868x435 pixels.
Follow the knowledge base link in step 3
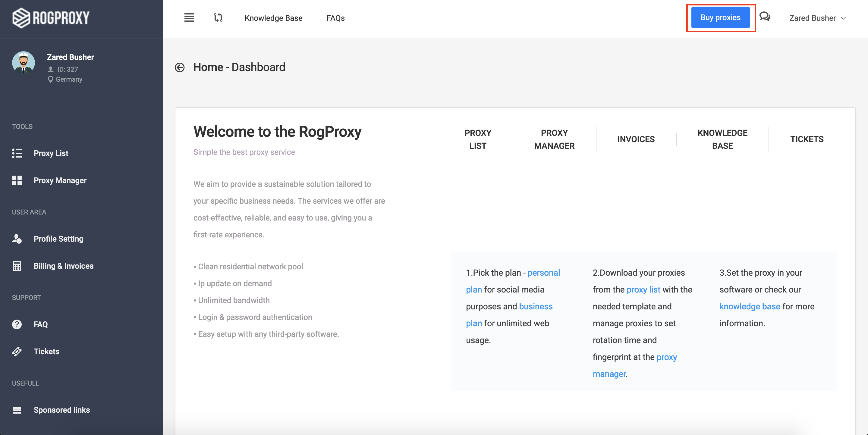click(x=750, y=306)
